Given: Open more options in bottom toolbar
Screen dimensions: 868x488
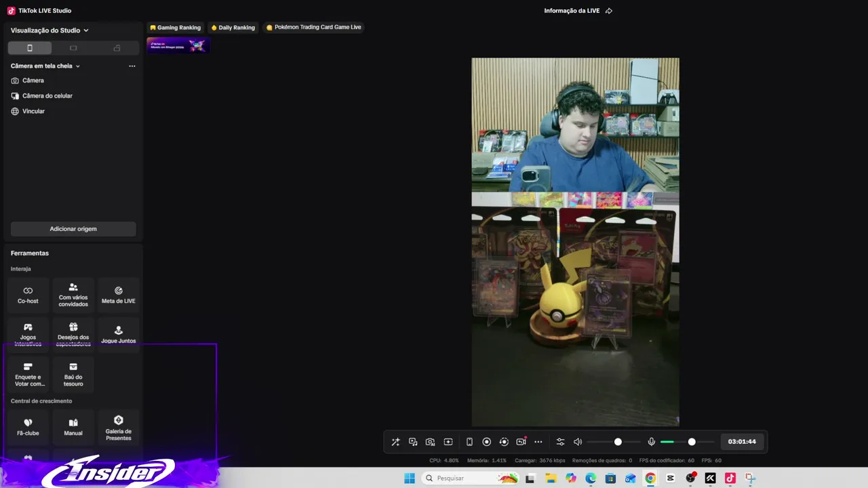Looking at the screenshot, I should pyautogui.click(x=538, y=442).
